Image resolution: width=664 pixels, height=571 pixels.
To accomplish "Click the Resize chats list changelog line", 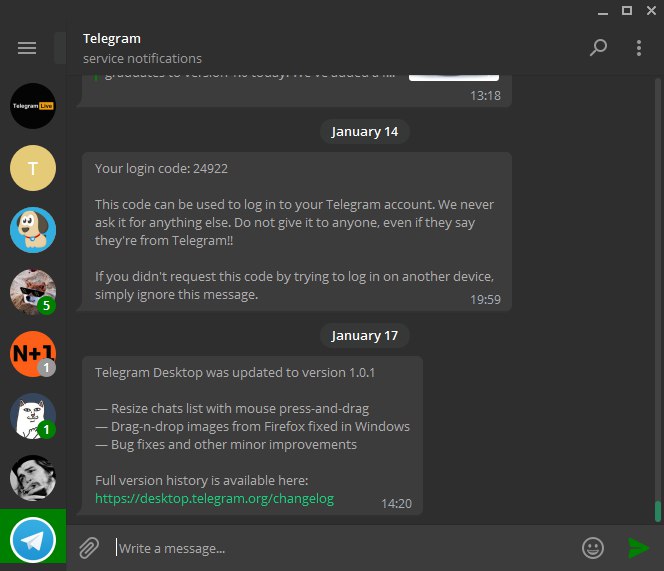I will click(232, 409).
